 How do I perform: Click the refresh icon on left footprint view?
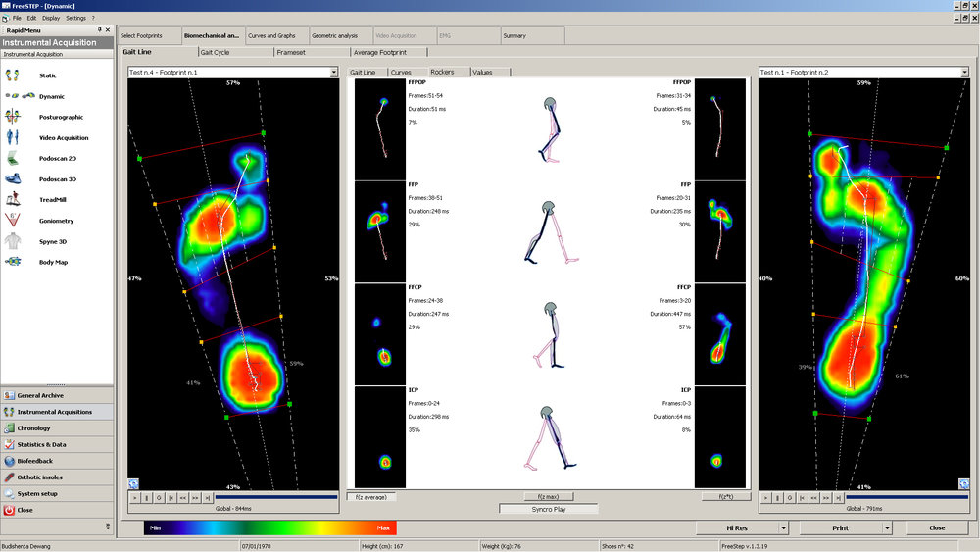point(133,483)
